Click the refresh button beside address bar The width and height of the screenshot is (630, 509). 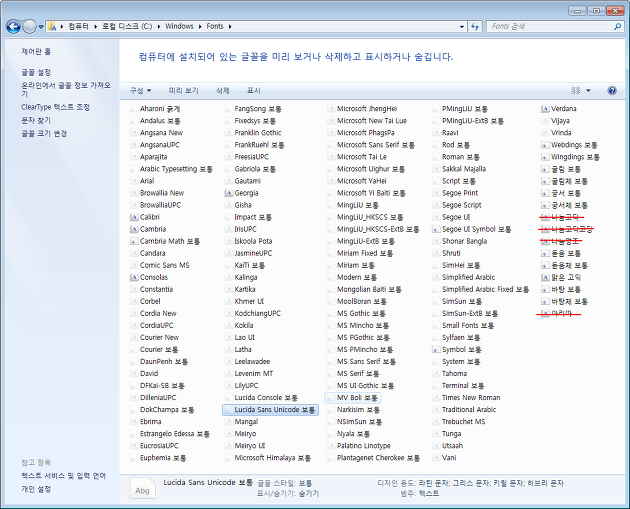(x=475, y=27)
